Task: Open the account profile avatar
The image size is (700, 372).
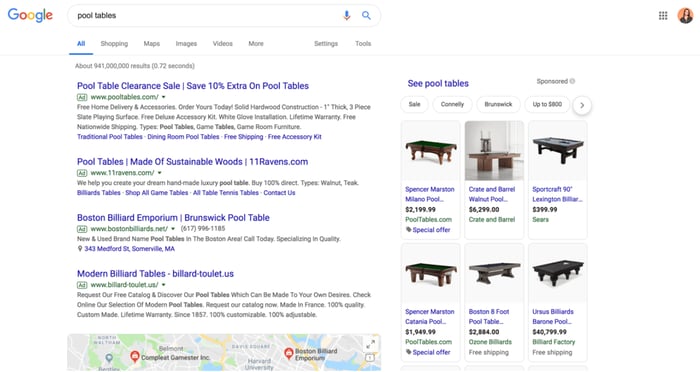Action: coord(685,16)
